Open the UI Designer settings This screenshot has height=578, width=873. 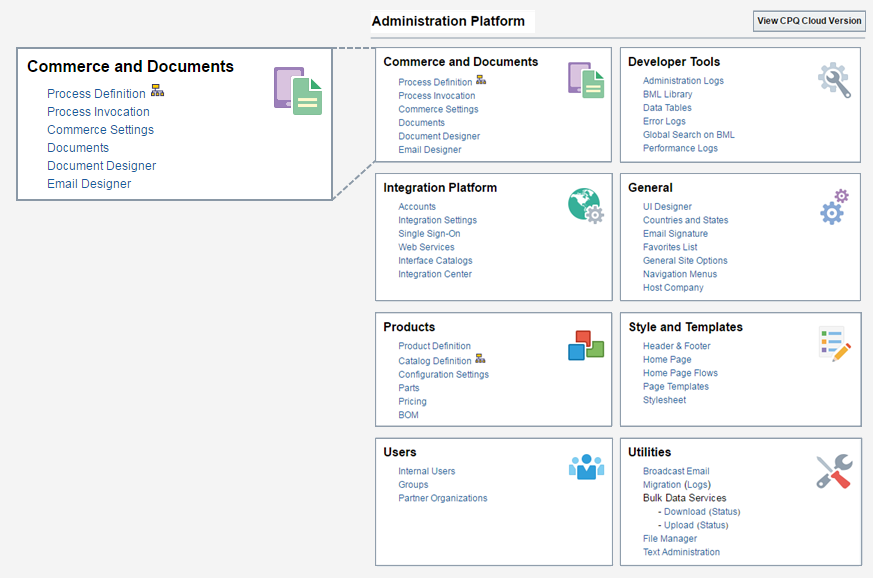(666, 206)
